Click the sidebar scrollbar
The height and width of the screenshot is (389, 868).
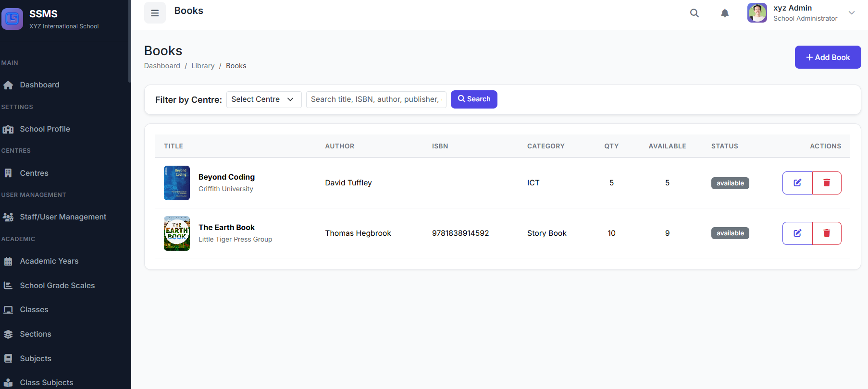130,41
